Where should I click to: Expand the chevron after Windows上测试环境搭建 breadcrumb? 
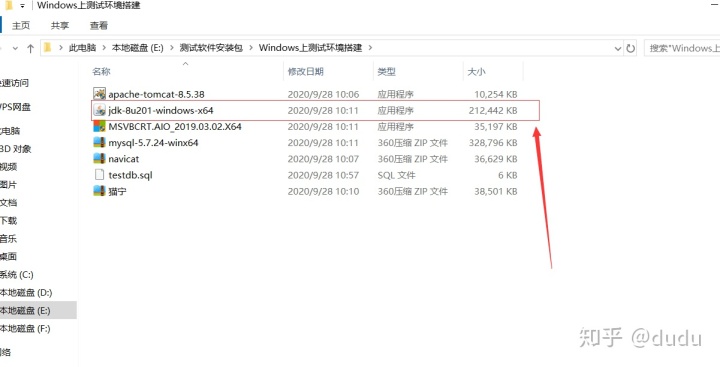371,48
